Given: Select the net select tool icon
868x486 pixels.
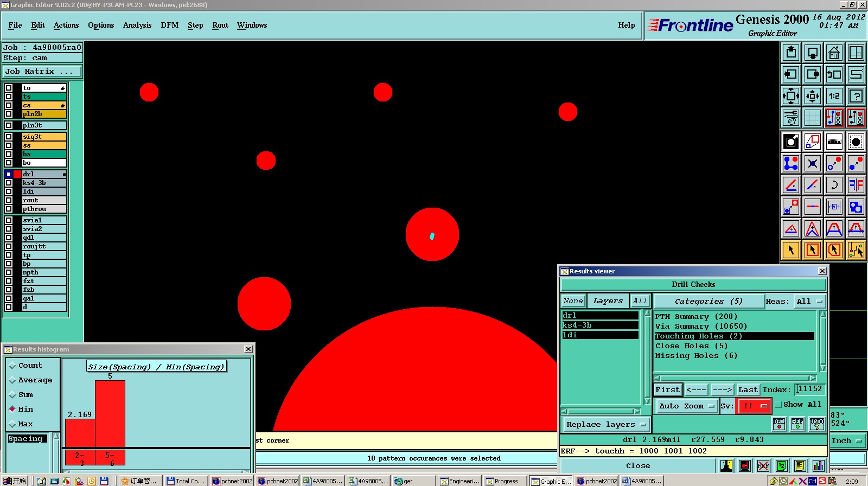Looking at the screenshot, I should coord(856,250).
